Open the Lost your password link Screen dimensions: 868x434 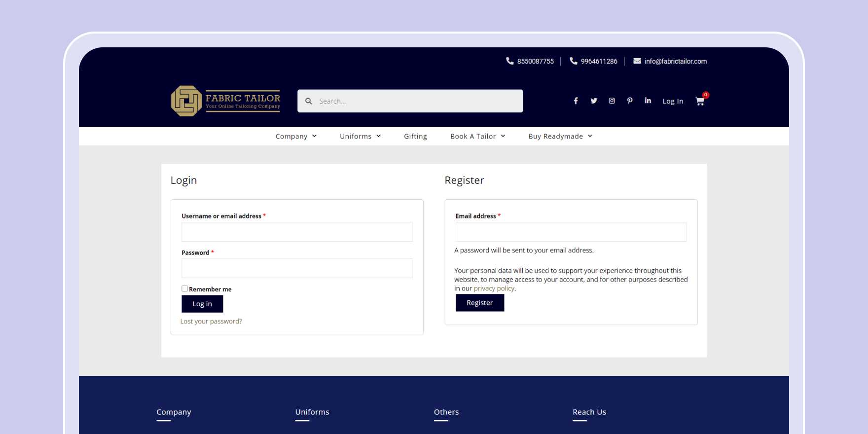[x=211, y=322]
